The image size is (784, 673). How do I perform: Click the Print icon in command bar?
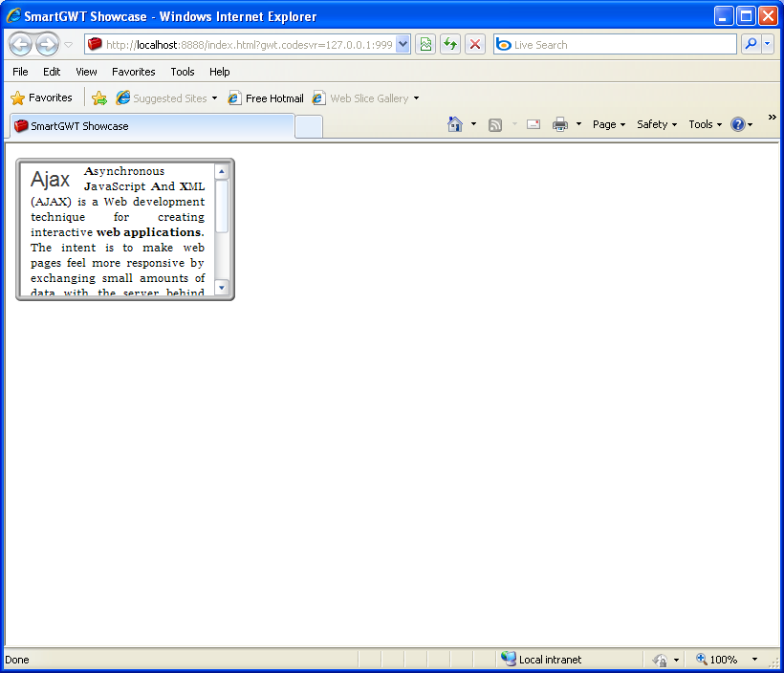560,124
